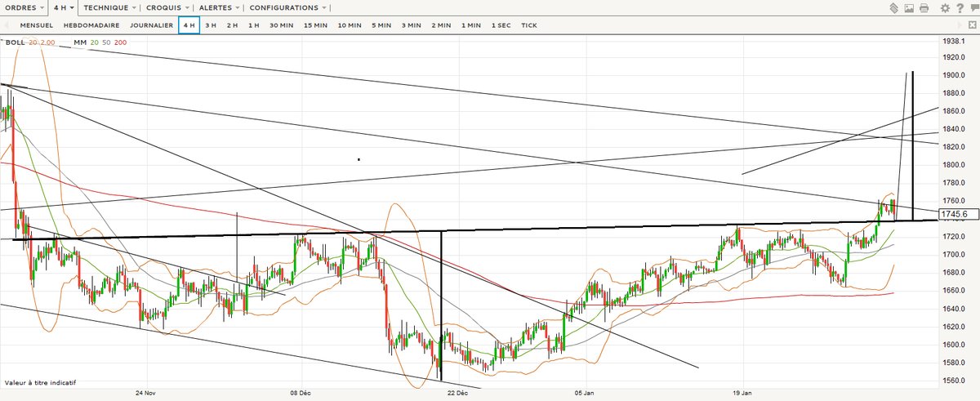Open the ALERTES menu
This screenshot has width=980, height=401.
click(x=220, y=7)
